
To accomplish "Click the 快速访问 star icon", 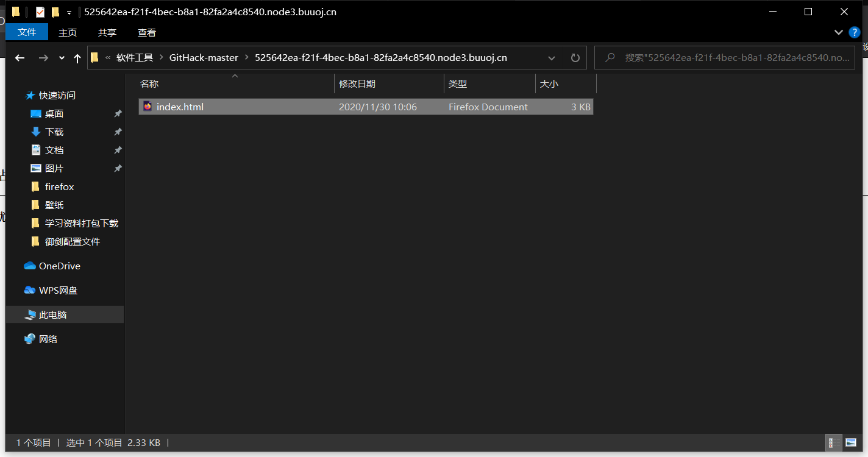I will [x=30, y=96].
